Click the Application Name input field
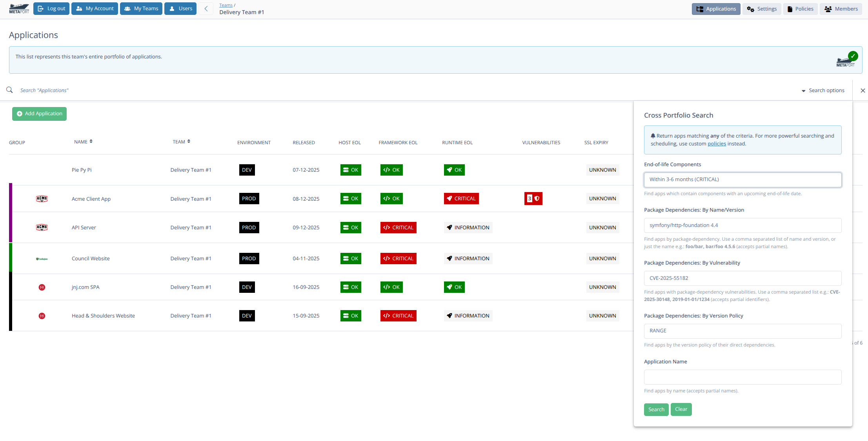868x441 pixels. click(x=742, y=377)
